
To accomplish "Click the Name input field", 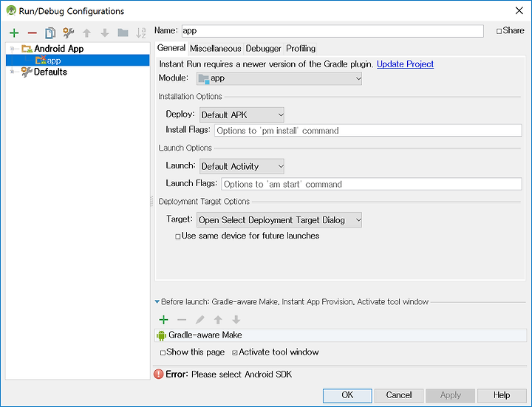I will click(332, 31).
